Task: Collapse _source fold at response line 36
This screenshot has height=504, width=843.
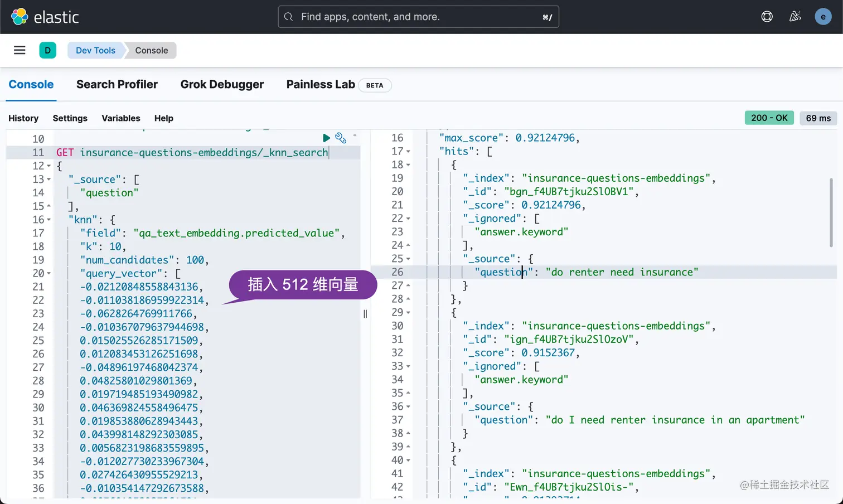Action: tap(408, 406)
